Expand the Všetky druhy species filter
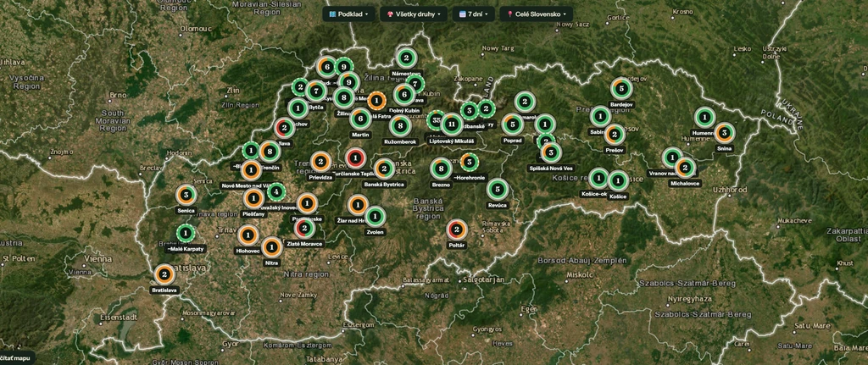The image size is (868, 365). [x=413, y=14]
